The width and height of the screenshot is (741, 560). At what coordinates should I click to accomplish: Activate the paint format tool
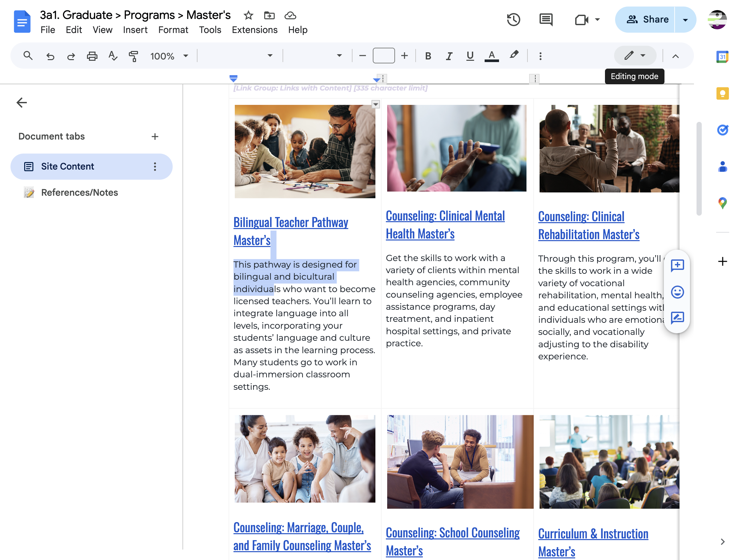click(133, 56)
